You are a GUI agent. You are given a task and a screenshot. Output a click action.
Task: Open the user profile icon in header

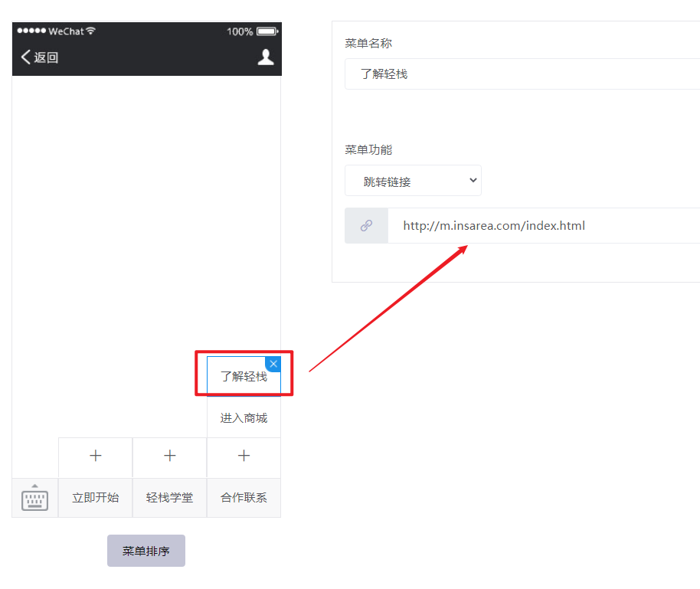[266, 57]
